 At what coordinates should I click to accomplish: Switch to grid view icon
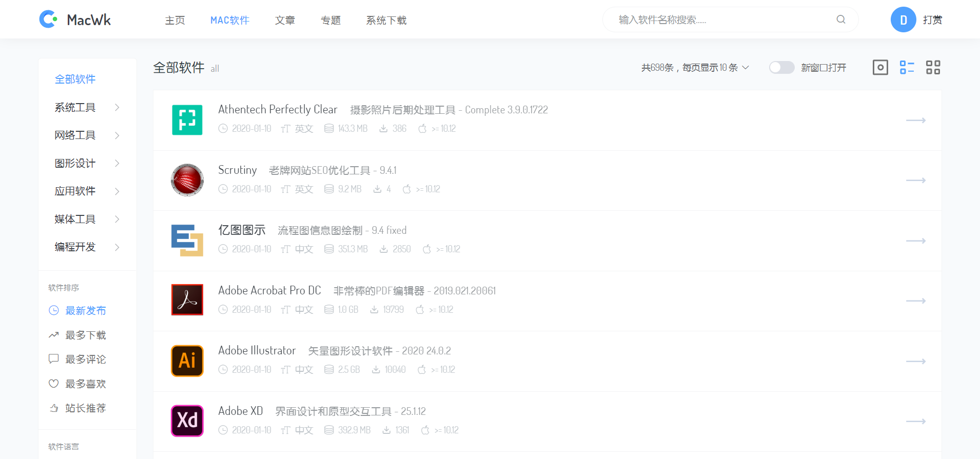point(933,67)
